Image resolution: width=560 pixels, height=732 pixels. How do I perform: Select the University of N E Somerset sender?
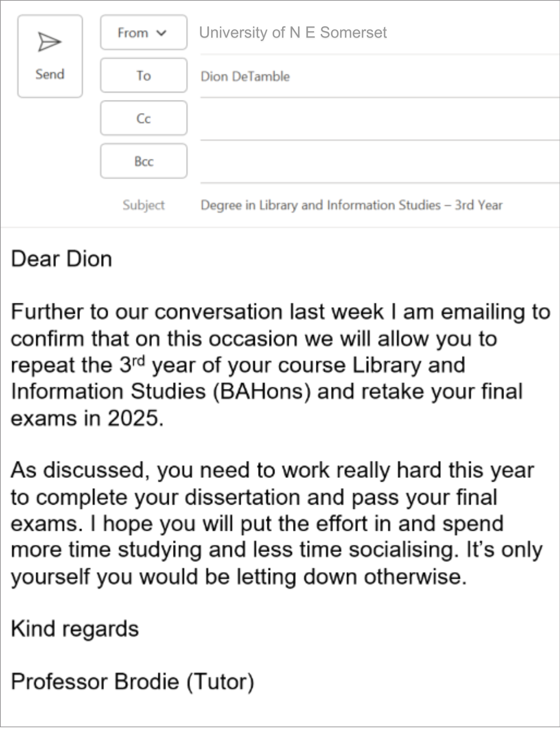coord(292,32)
